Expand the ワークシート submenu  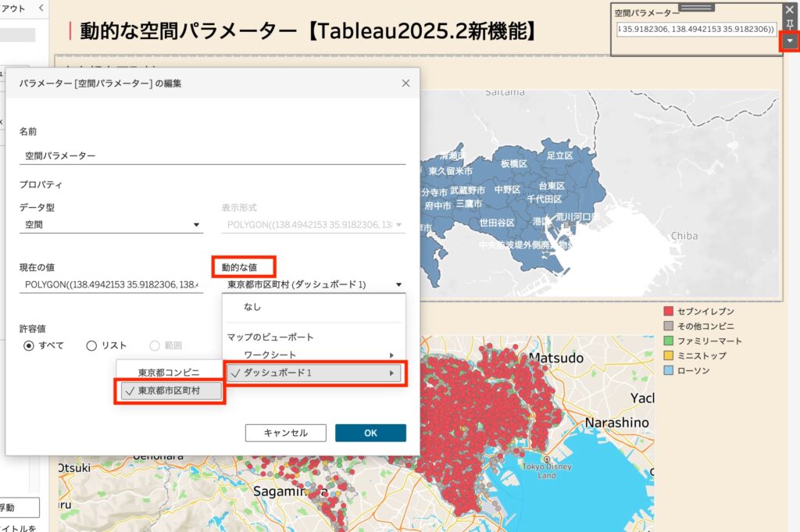coord(312,355)
